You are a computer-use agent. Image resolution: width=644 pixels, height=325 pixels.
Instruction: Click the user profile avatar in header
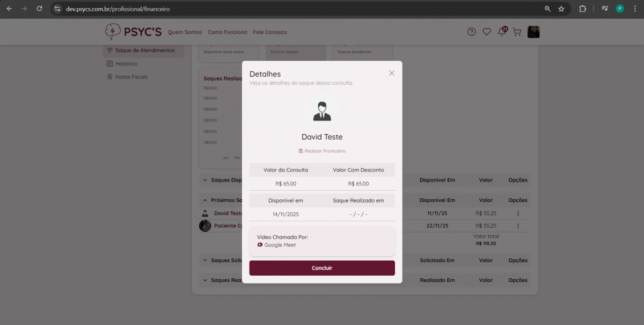[x=533, y=32]
